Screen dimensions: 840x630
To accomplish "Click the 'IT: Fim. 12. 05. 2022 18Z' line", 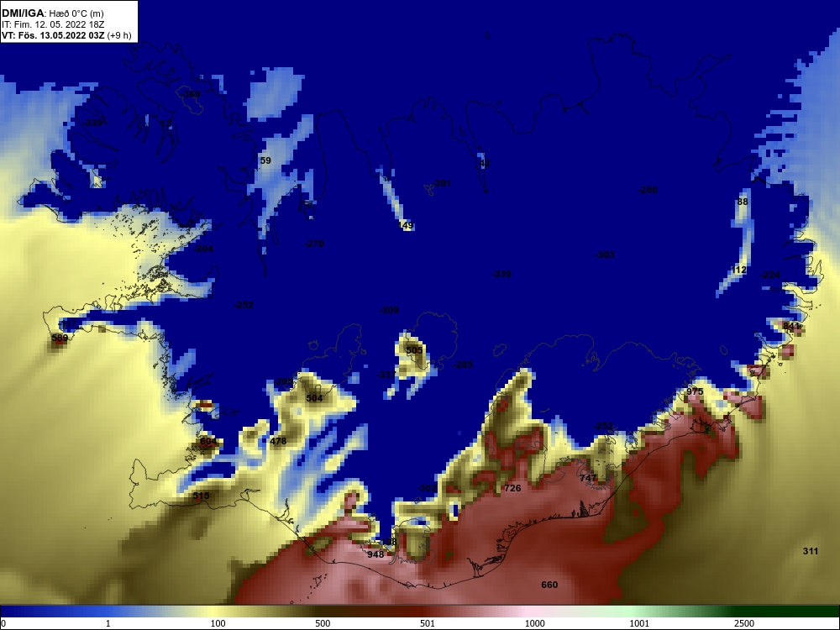I will tap(52, 24).
